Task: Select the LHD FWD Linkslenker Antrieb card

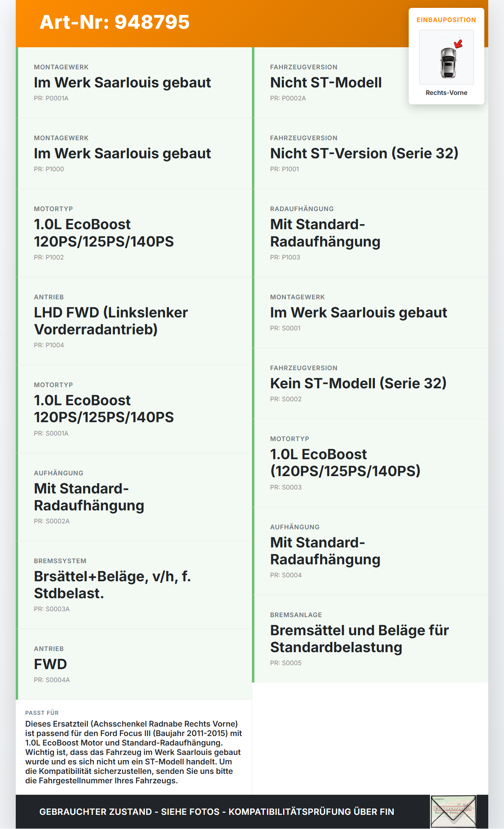Action: [x=134, y=321]
